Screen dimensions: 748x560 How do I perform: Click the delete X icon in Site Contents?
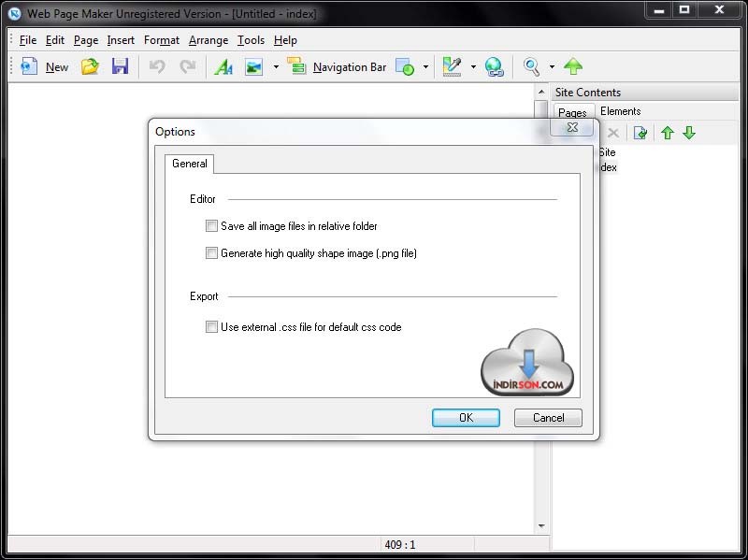tap(613, 133)
